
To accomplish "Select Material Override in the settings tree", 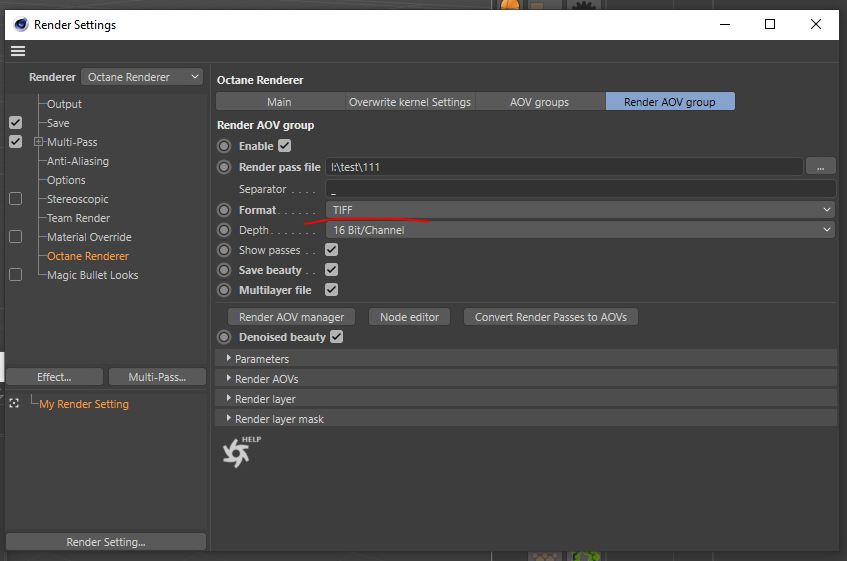I will click(x=89, y=236).
